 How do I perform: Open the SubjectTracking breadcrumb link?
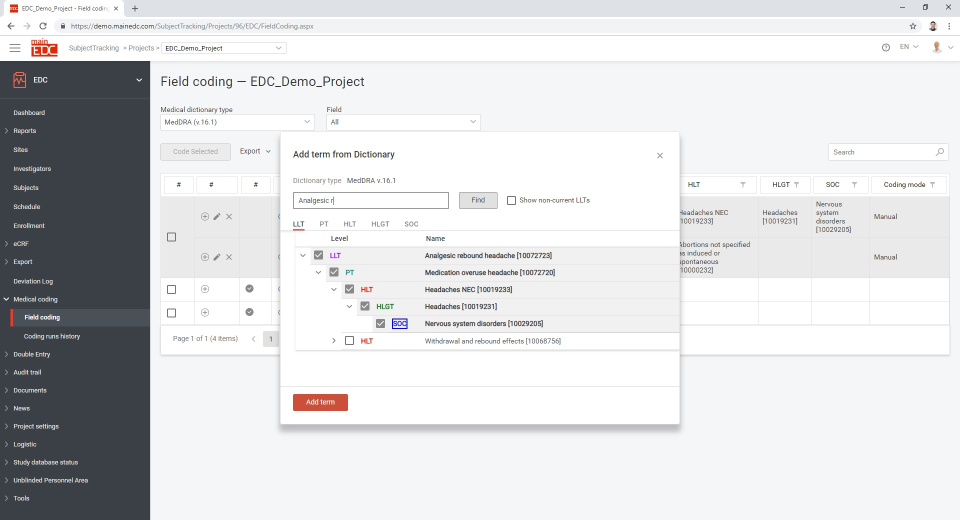pos(94,48)
